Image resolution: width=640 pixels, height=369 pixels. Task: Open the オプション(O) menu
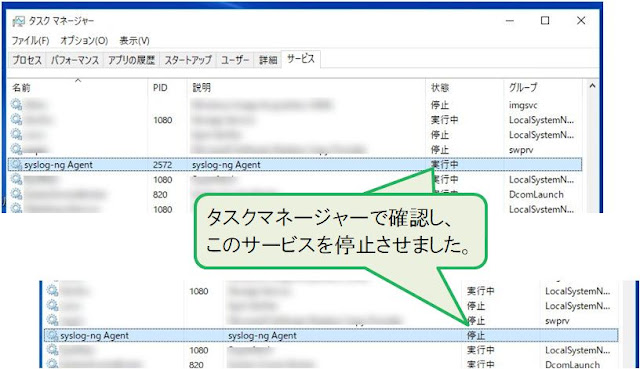point(84,41)
